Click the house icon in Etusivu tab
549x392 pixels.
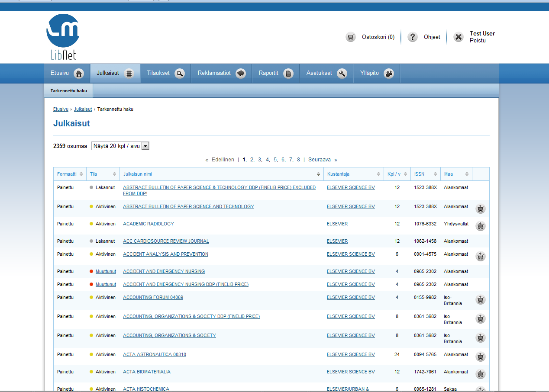79,74
